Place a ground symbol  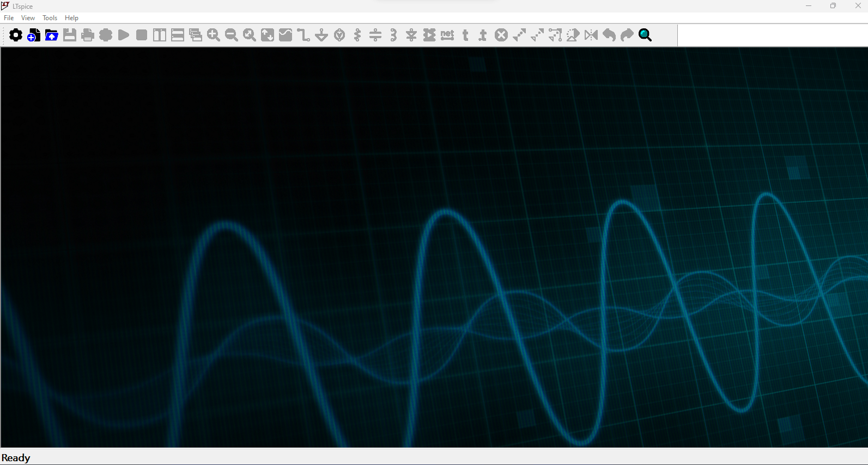coord(321,35)
